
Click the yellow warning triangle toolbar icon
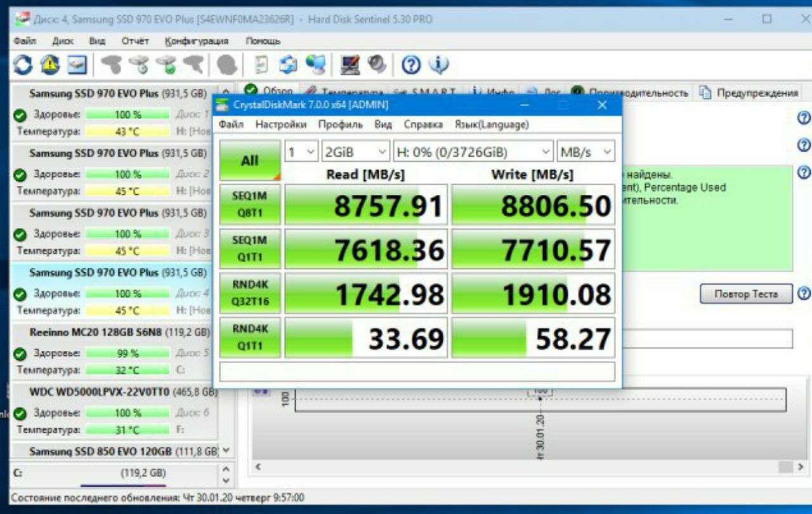coord(51,64)
